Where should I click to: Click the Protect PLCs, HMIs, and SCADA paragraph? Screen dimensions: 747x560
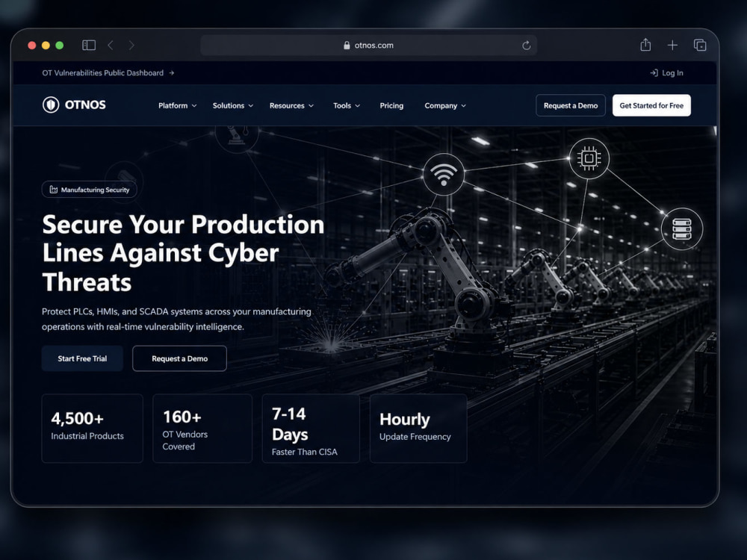[176, 319]
